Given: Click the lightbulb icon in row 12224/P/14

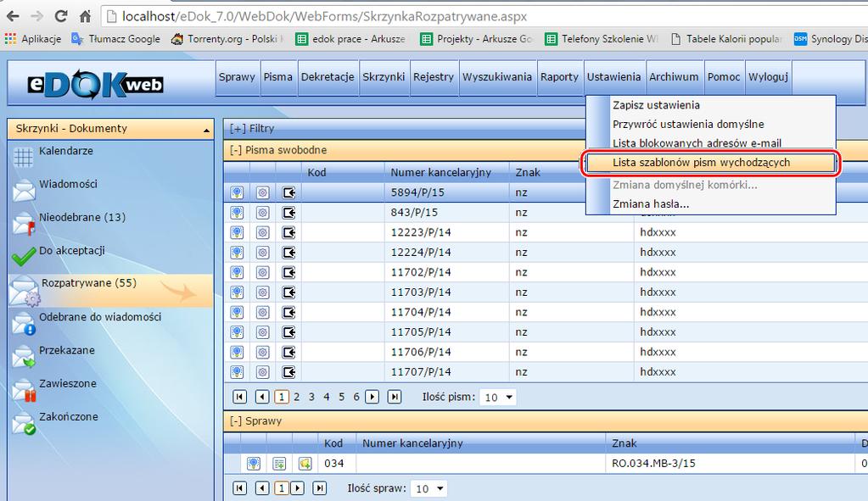Looking at the screenshot, I should point(237,252).
